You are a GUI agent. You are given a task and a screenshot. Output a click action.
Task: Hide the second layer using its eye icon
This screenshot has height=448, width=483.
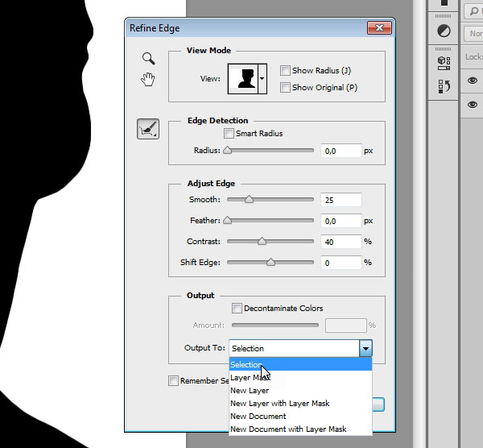473,106
